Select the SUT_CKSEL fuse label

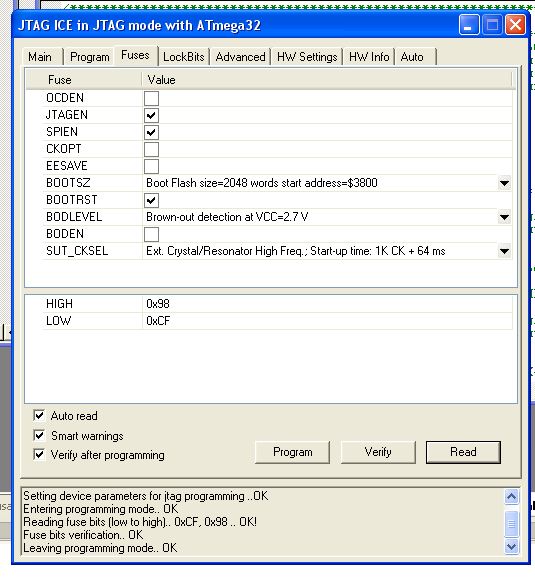(x=77, y=251)
